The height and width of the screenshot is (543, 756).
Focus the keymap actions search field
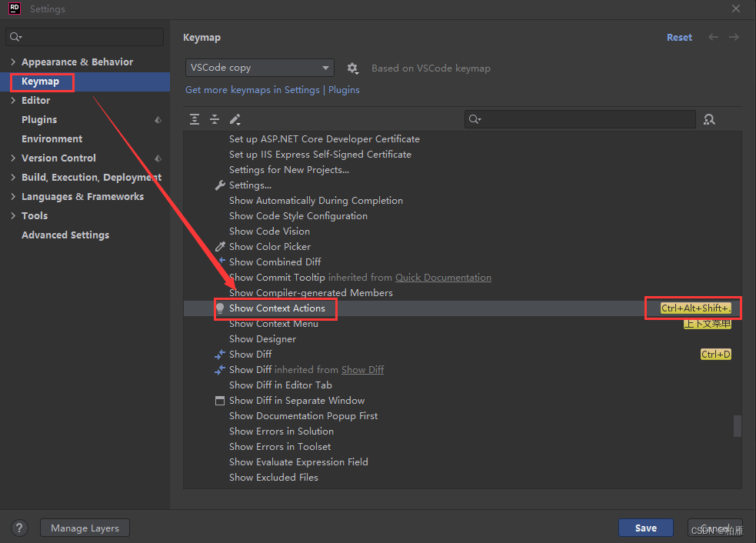[x=580, y=119]
